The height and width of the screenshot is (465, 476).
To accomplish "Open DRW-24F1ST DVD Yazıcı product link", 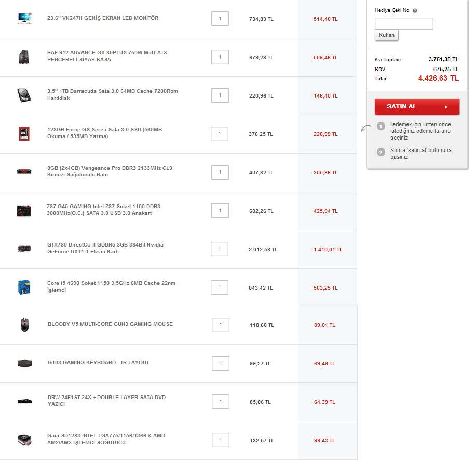I will click(106, 401).
